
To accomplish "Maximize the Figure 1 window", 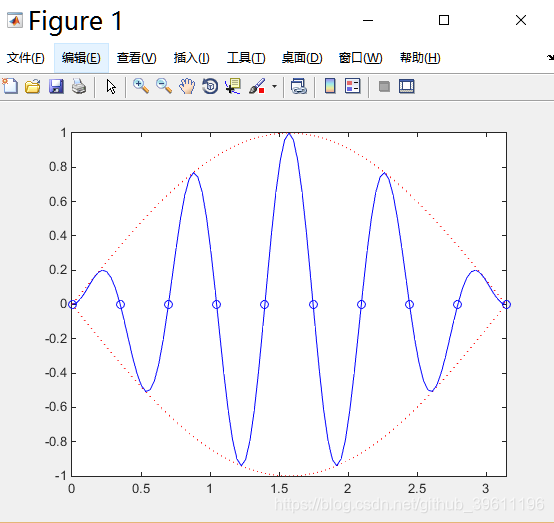I will (x=444, y=20).
